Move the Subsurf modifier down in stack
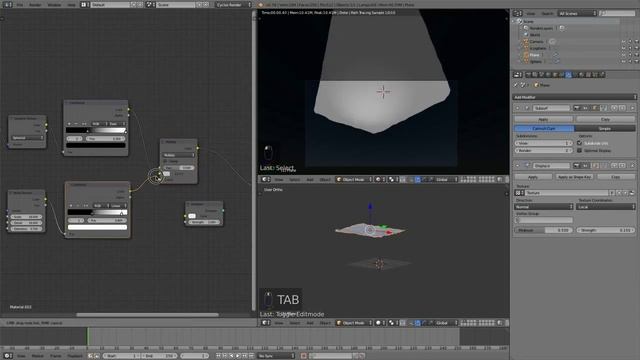 [622, 108]
